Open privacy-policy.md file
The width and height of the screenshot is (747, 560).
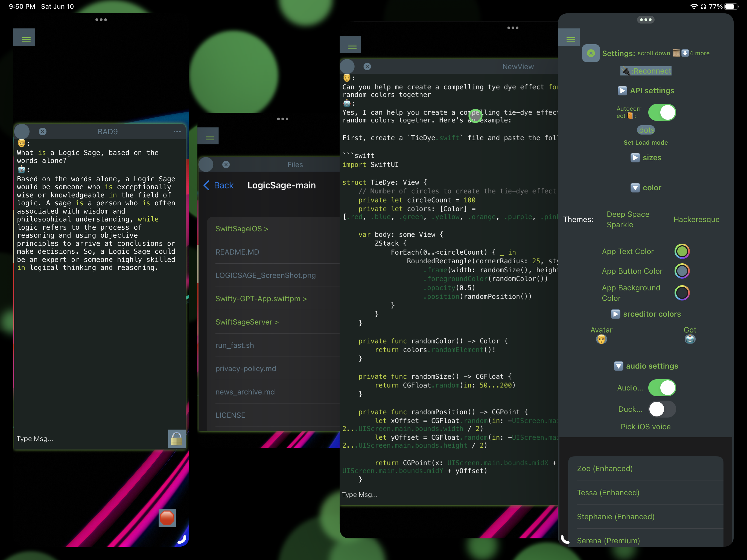click(x=246, y=369)
